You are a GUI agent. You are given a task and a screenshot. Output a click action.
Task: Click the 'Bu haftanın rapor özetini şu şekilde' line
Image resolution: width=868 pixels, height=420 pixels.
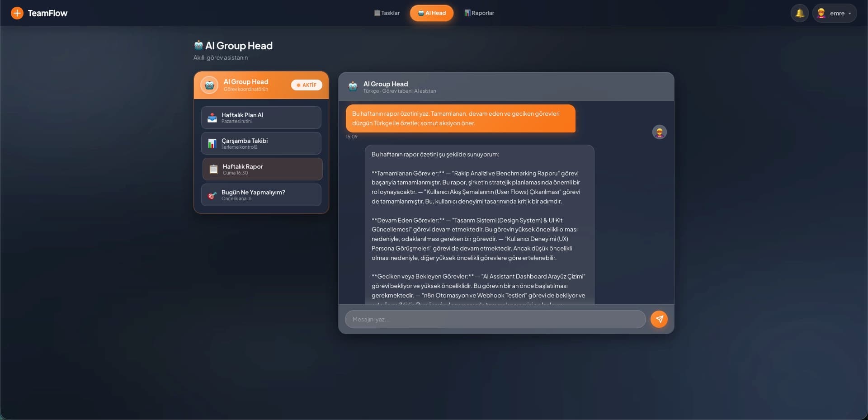click(435, 154)
